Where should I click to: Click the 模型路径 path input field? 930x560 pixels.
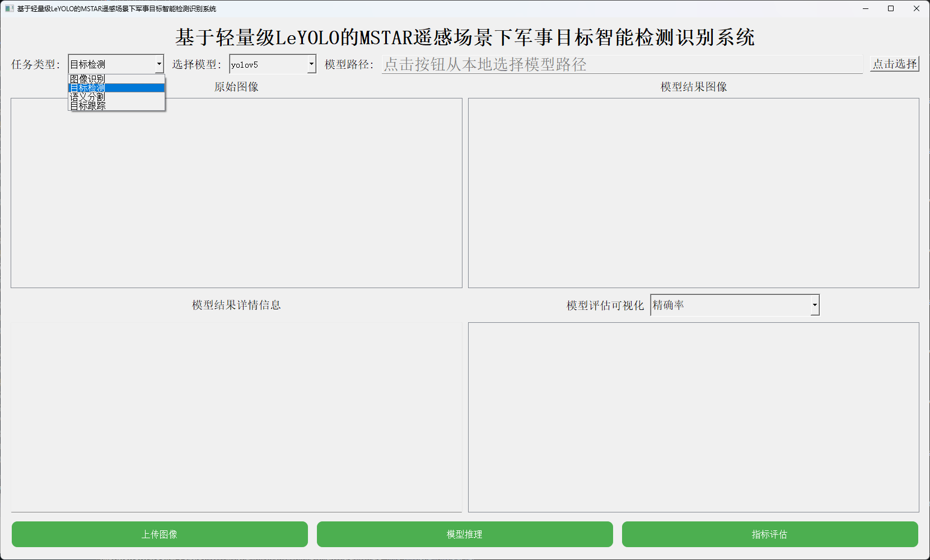[622, 64]
